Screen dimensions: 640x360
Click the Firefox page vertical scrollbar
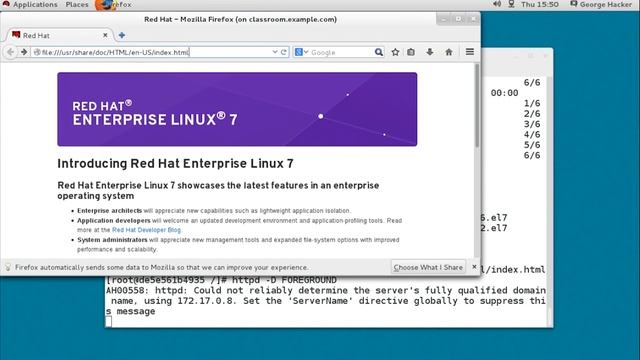[477, 106]
